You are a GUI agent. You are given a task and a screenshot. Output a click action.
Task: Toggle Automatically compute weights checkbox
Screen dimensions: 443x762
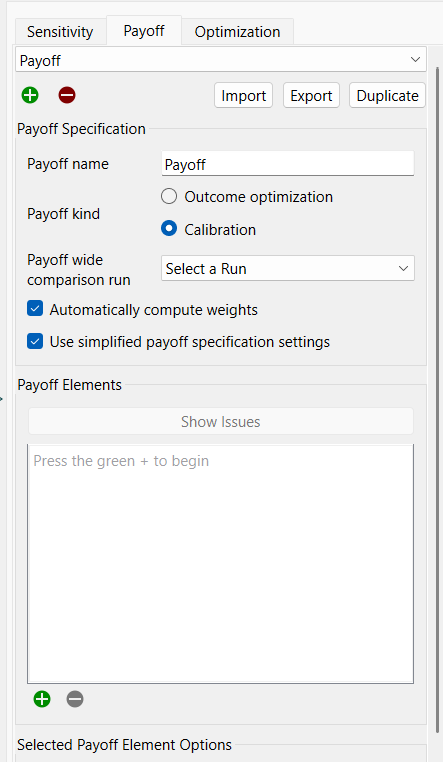tap(35, 309)
